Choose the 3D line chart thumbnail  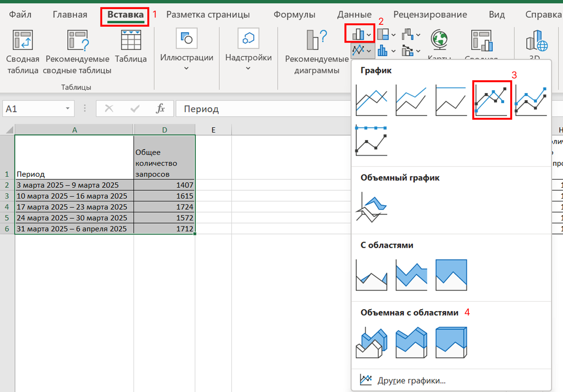371,208
